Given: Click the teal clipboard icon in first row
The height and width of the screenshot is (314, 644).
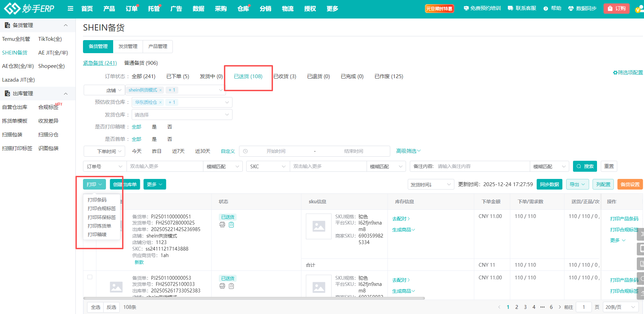Looking at the screenshot, I should point(231,225).
